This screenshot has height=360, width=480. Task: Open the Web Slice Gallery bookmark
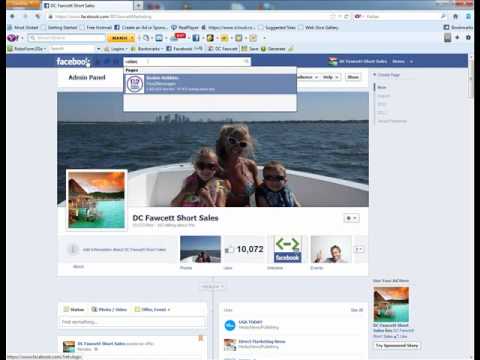[x=319, y=27]
